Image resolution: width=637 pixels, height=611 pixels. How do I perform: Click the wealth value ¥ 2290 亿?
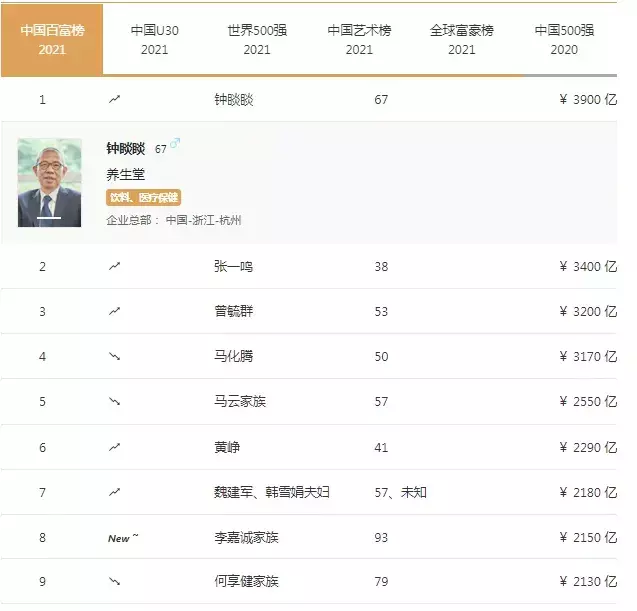tap(588, 447)
